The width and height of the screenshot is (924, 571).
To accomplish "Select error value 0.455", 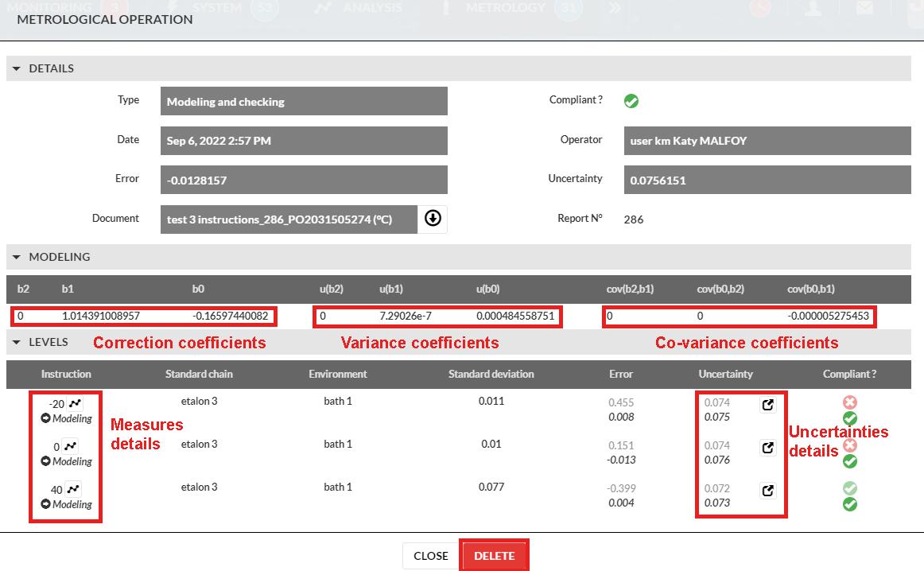I will [x=621, y=402].
